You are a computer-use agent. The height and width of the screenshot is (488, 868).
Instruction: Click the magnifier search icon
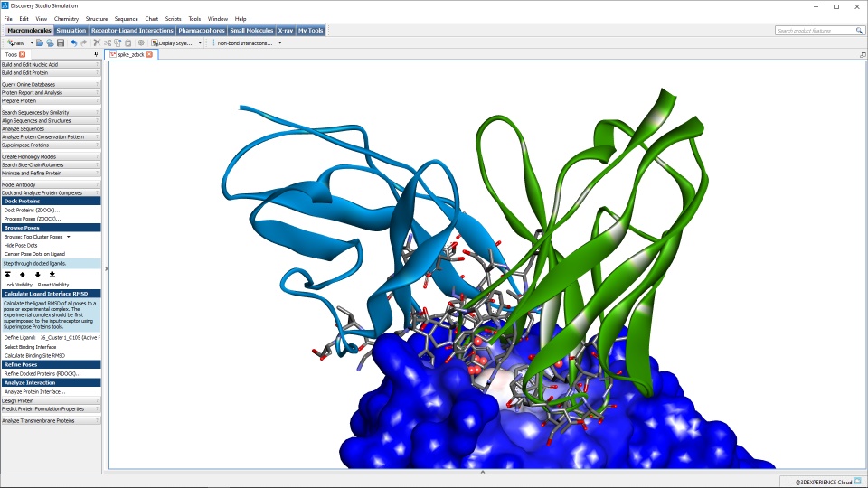click(859, 31)
